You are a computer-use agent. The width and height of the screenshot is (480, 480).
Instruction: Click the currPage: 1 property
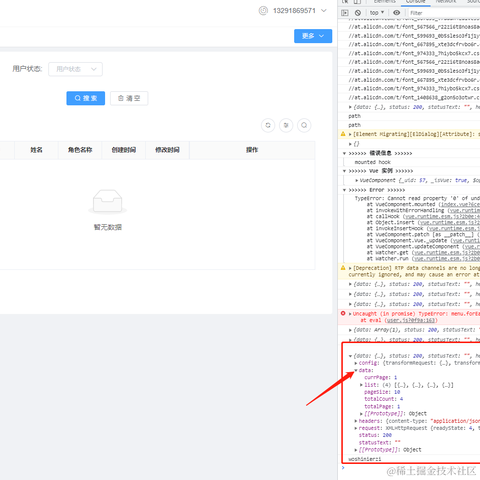pos(381,378)
